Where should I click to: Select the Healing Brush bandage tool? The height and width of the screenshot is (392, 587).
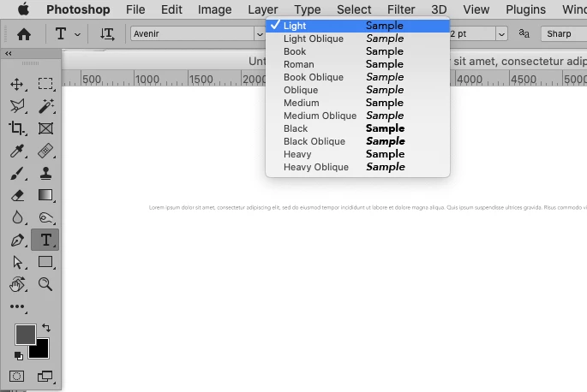(x=45, y=151)
